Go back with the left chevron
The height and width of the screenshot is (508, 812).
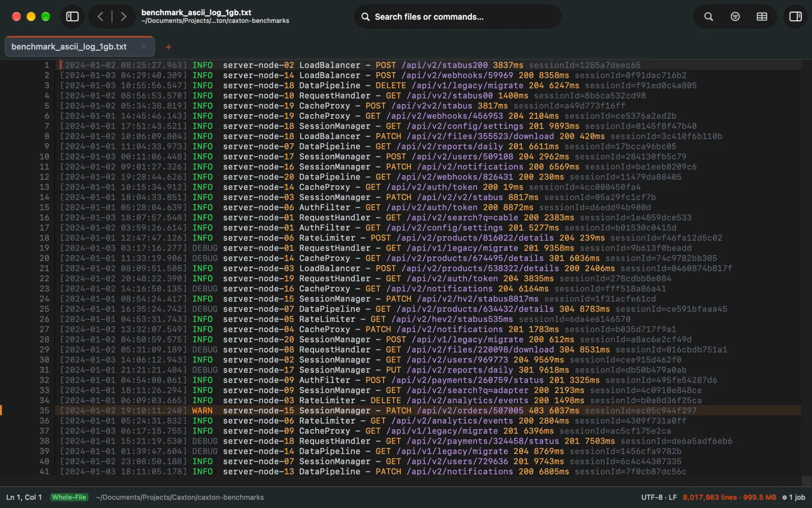(x=100, y=17)
